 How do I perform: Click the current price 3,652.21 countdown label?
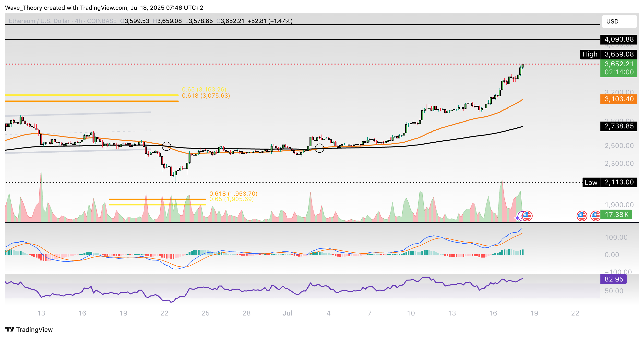tap(619, 68)
